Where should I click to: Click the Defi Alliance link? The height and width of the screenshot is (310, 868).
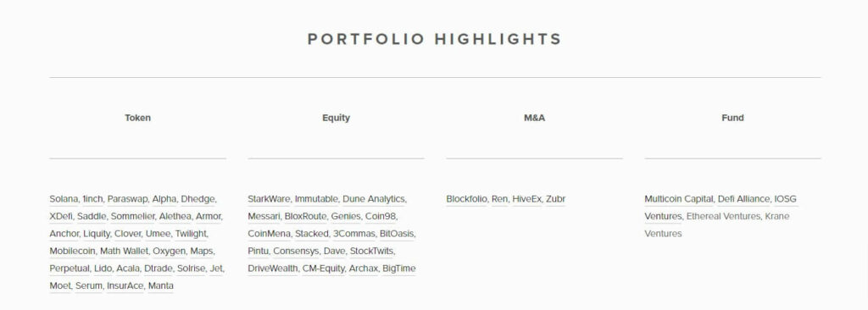[x=743, y=199]
